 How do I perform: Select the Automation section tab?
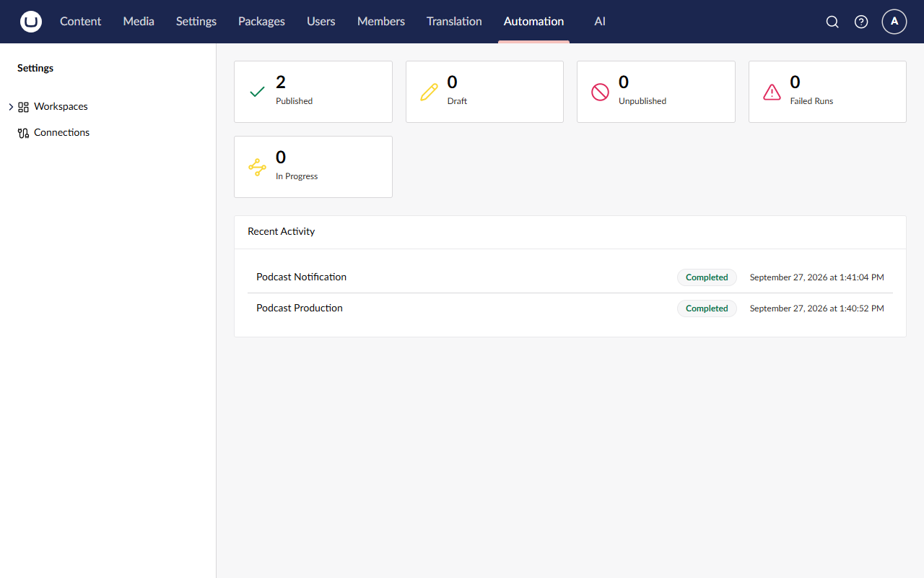click(x=533, y=22)
